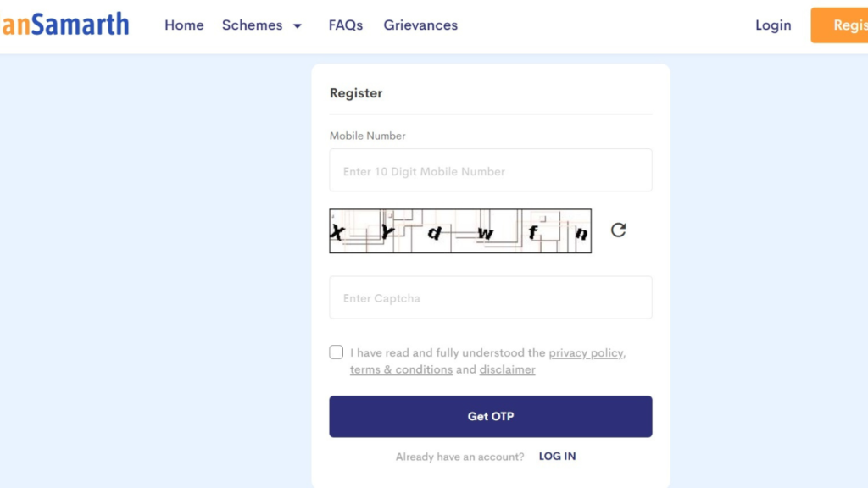This screenshot has width=868, height=488.
Task: Click the Mobile Number label
Action: coord(367,136)
